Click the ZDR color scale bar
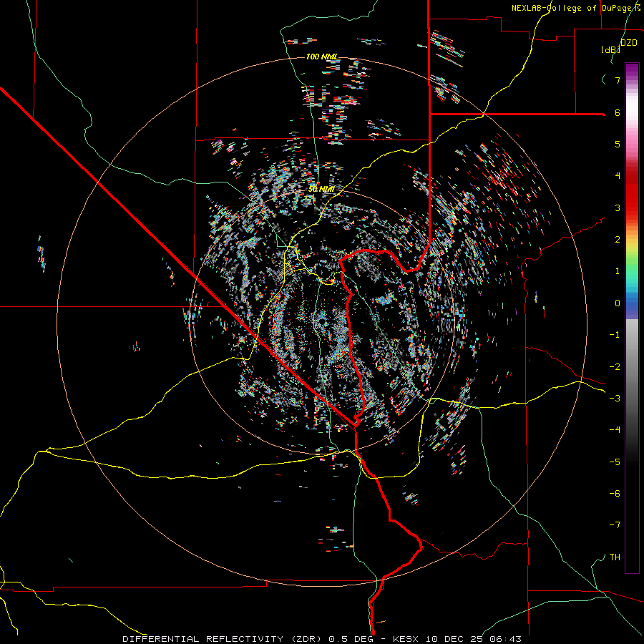Image resolution: width=644 pixels, height=644 pixels. tap(632, 318)
